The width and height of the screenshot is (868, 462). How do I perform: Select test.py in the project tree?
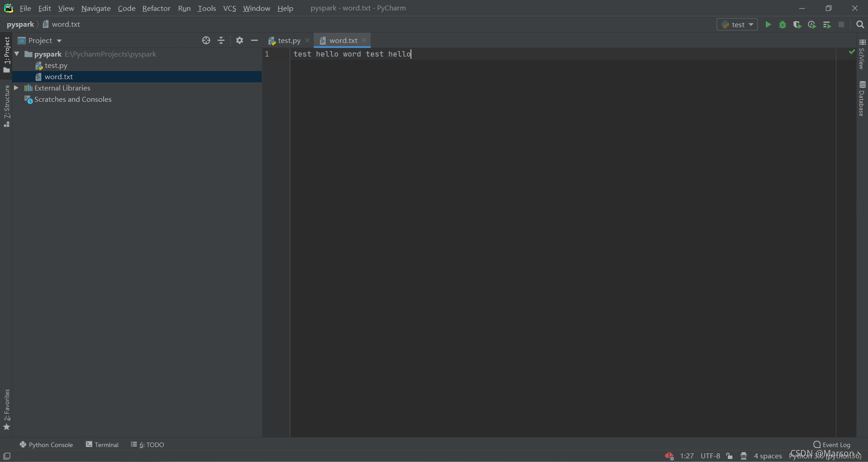pyautogui.click(x=56, y=66)
